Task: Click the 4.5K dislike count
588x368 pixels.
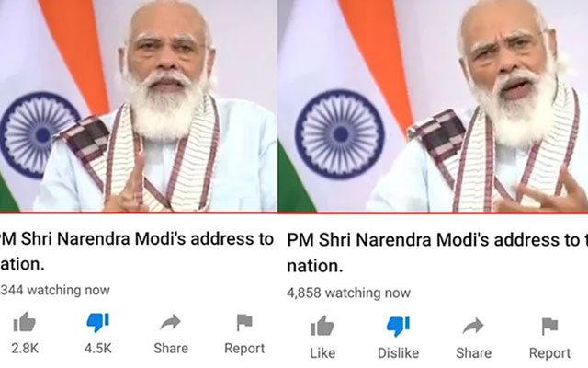Action: [x=98, y=349]
